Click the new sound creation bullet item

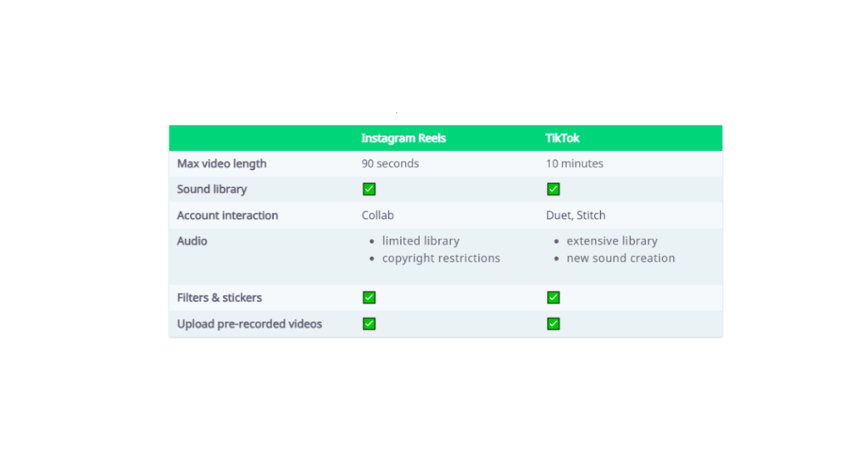[620, 258]
